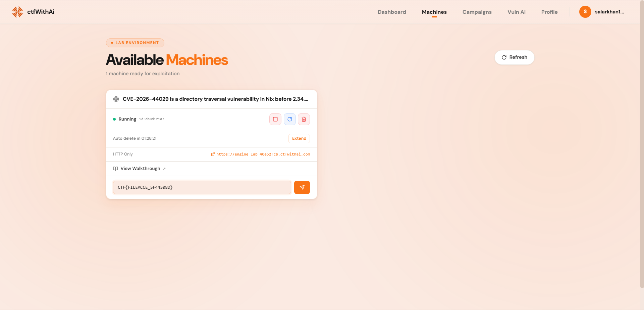The image size is (644, 310).
Task: Click the LAB ENVIRONMENT badge
Action: click(x=135, y=43)
